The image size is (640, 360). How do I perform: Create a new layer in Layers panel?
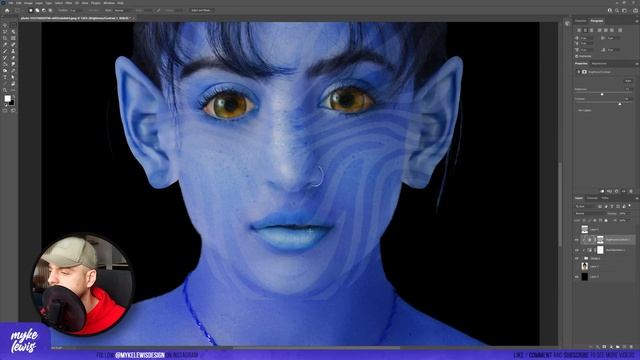624,347
